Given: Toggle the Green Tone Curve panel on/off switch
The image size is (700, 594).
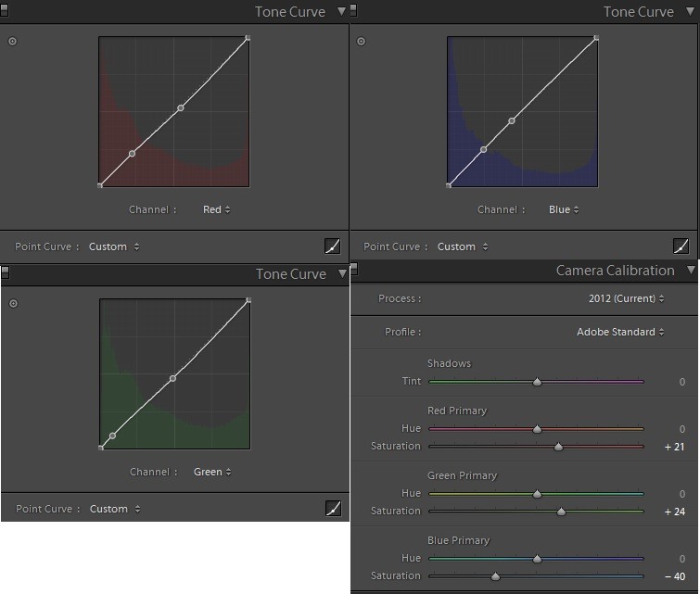Looking at the screenshot, I should 5,272.
